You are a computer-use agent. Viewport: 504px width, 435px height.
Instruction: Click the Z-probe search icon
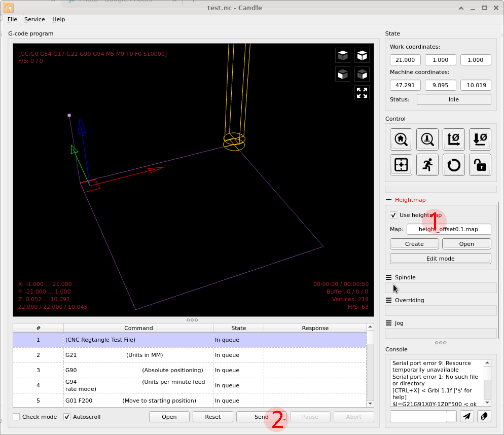[427, 139]
